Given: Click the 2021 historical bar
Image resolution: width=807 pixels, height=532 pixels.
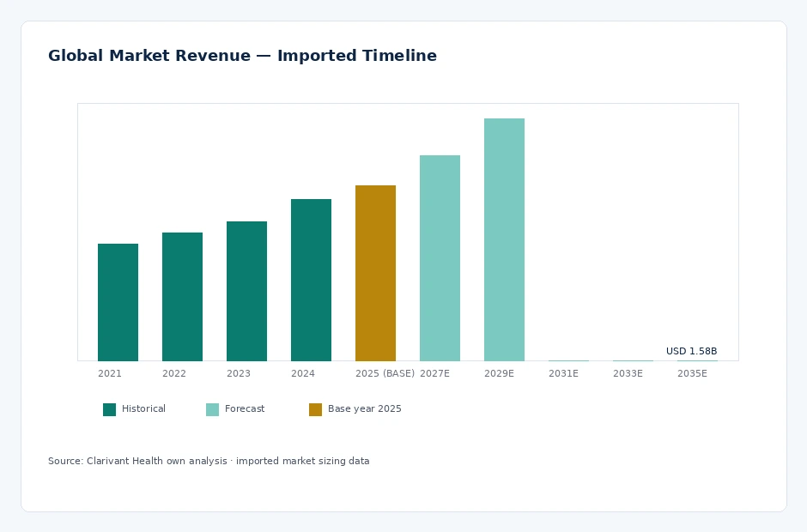Looking at the screenshot, I should coord(118,303).
